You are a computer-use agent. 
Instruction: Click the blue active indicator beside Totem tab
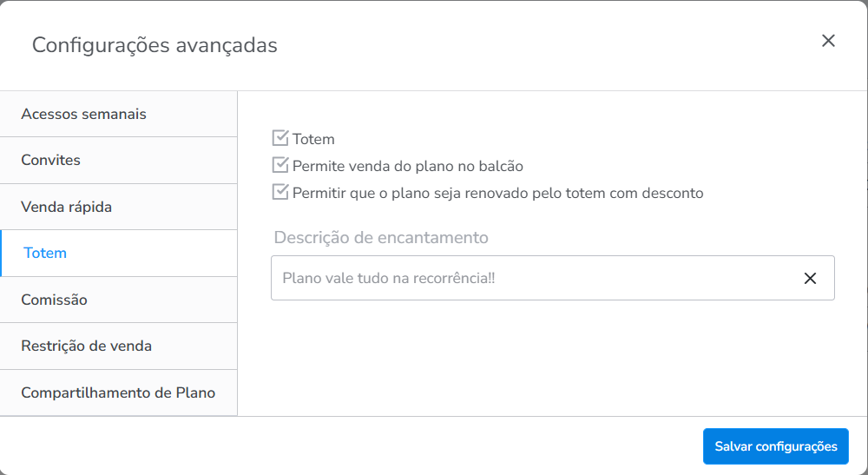pos(2,253)
